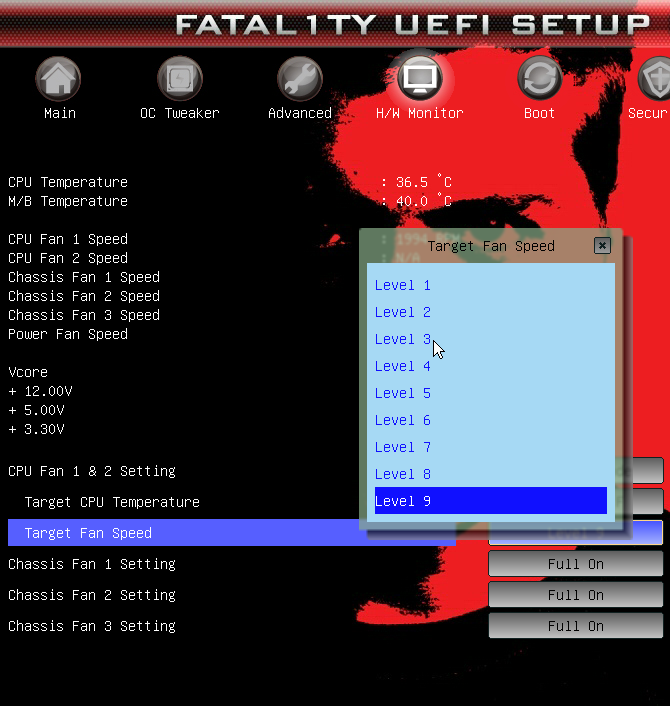Switch to the Main tab label
This screenshot has height=706, width=670.
pos(60,113)
